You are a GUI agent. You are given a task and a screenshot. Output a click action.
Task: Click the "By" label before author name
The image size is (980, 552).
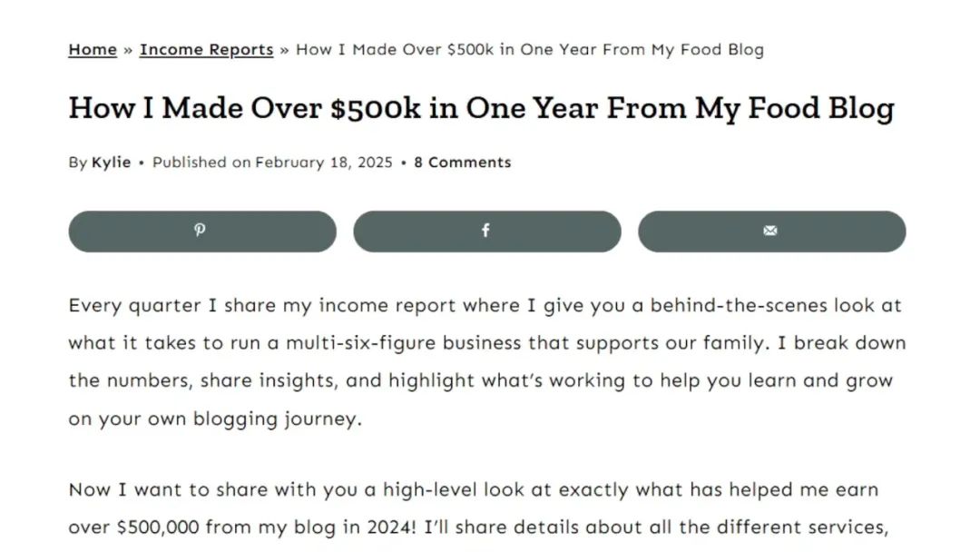click(x=77, y=163)
